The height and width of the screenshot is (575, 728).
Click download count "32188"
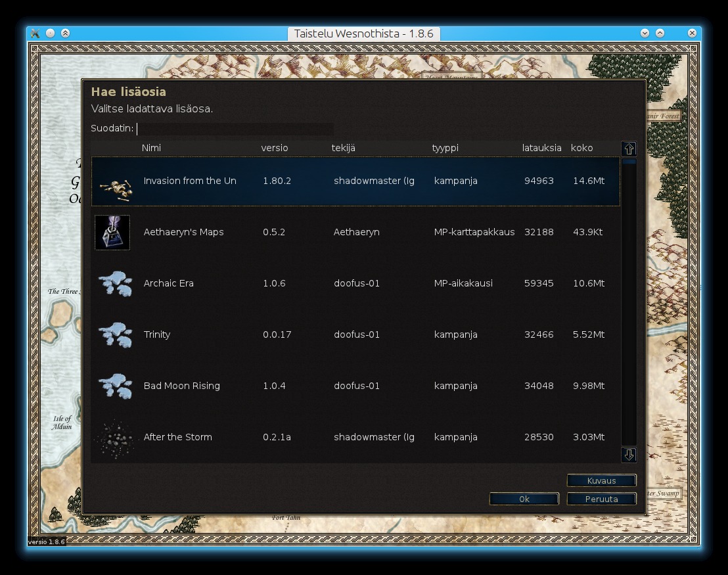[x=539, y=232]
